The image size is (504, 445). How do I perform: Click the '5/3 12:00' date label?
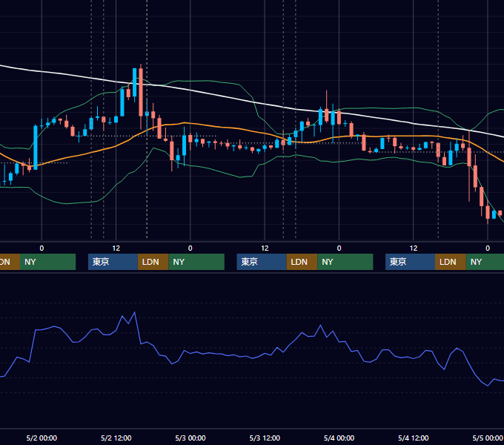[265, 438]
